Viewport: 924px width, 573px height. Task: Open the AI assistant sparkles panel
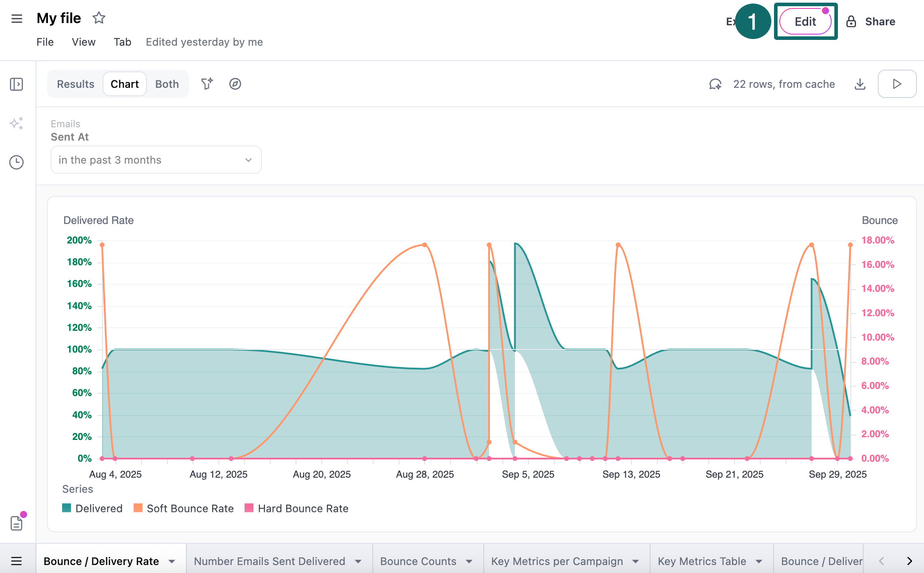click(x=16, y=124)
